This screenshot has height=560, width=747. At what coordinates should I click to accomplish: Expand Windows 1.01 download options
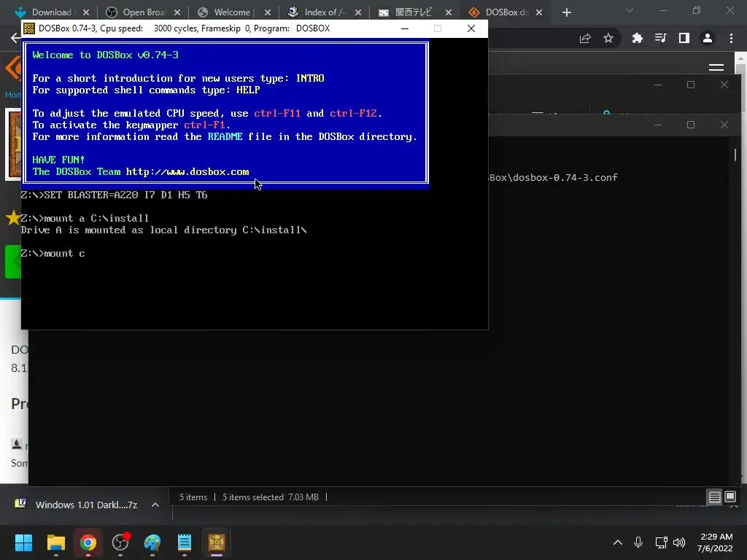point(155,505)
